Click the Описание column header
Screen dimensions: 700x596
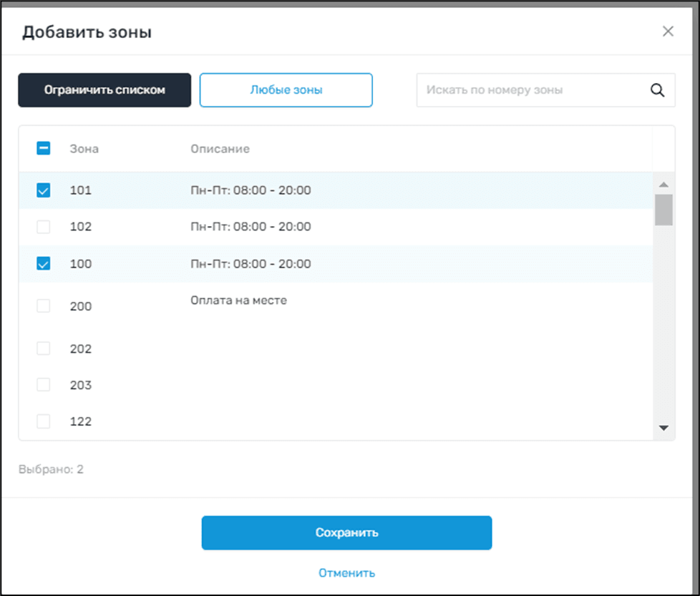pos(220,149)
